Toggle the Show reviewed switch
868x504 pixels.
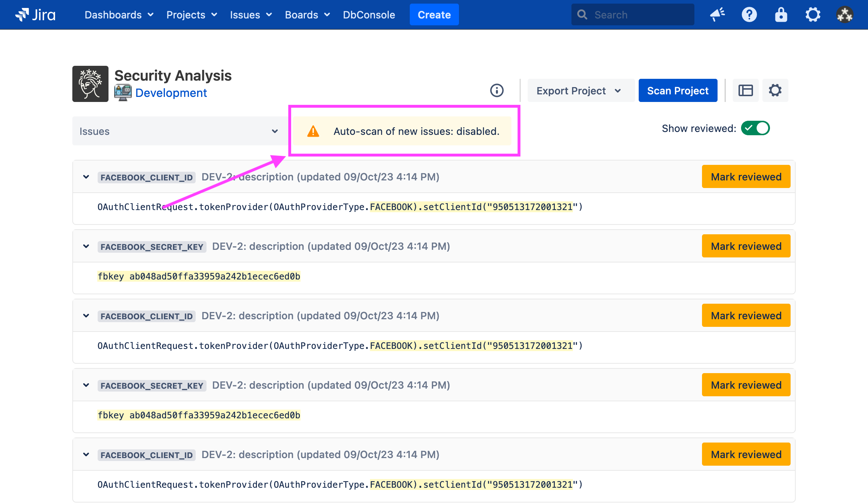point(755,128)
